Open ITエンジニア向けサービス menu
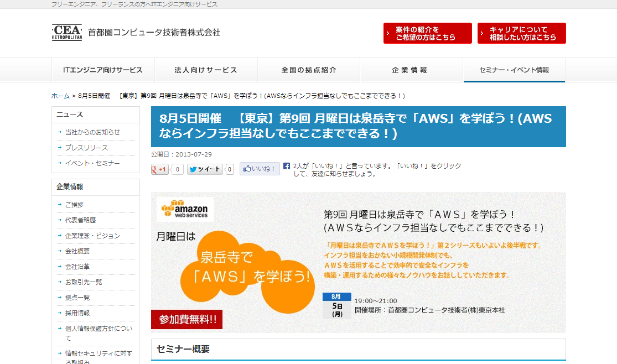Image resolution: width=617 pixels, height=364 pixels. click(103, 70)
